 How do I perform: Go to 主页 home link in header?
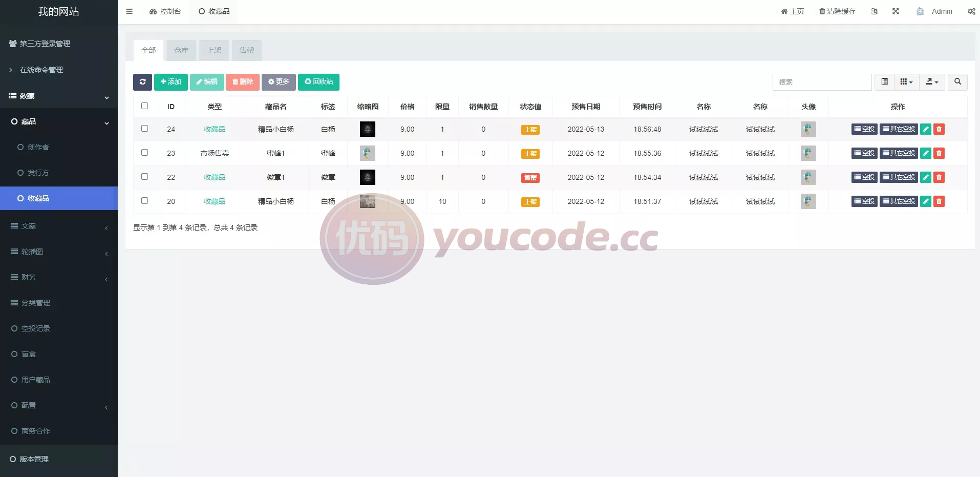point(793,11)
